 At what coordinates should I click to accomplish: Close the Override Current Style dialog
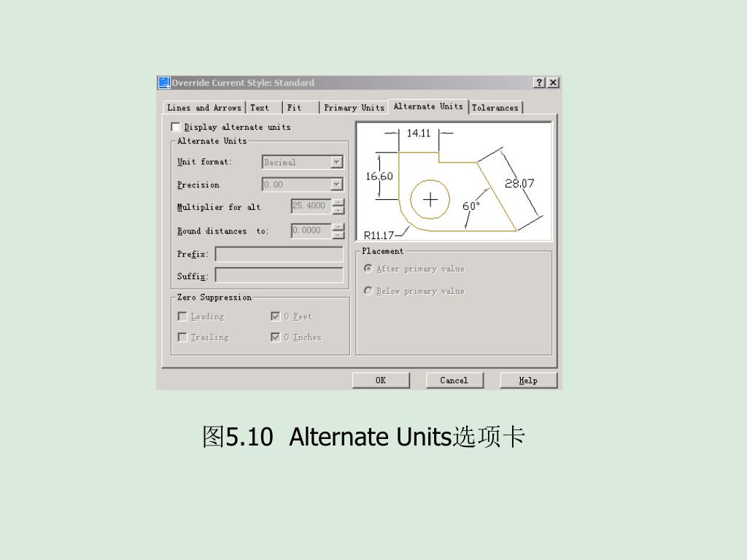(x=553, y=83)
